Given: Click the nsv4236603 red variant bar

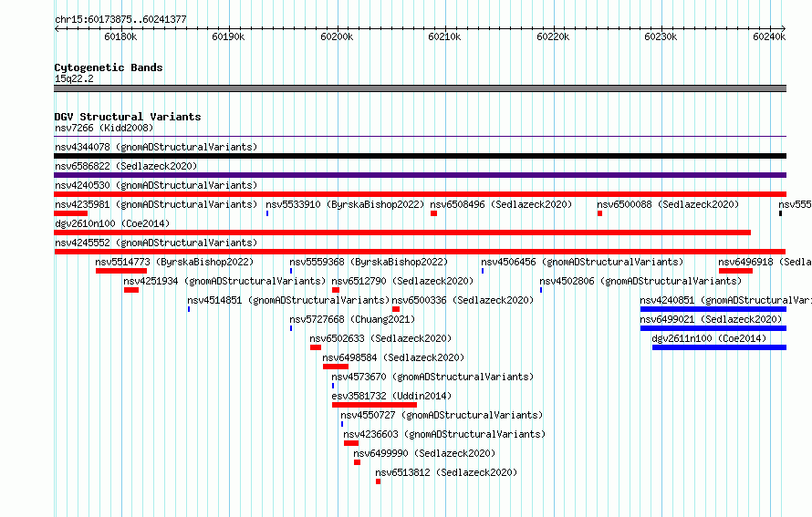Looking at the screenshot, I should 351,443.
